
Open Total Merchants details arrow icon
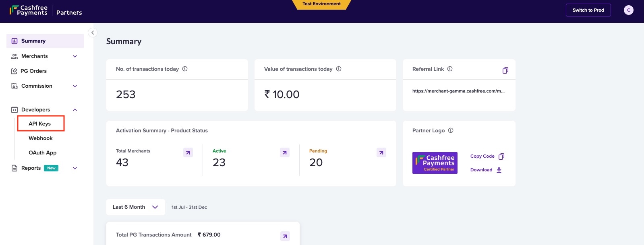point(188,152)
